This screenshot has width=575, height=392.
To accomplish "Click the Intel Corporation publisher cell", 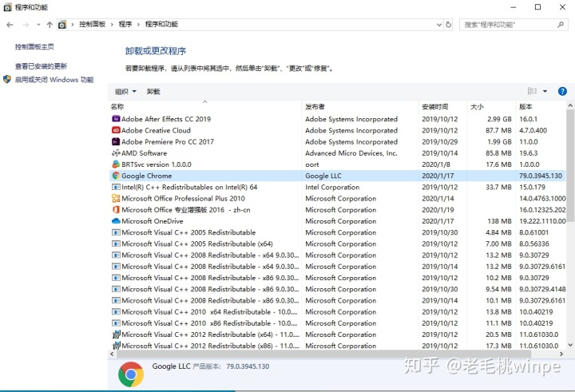I will pyautogui.click(x=332, y=187).
